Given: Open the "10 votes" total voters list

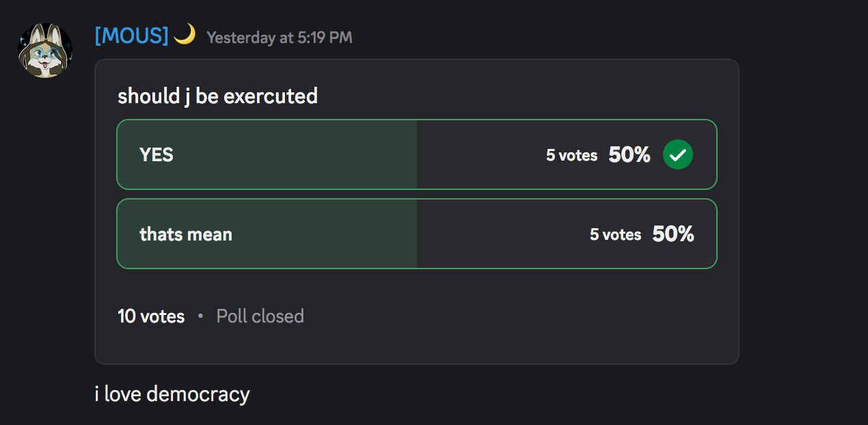Looking at the screenshot, I should click(151, 316).
